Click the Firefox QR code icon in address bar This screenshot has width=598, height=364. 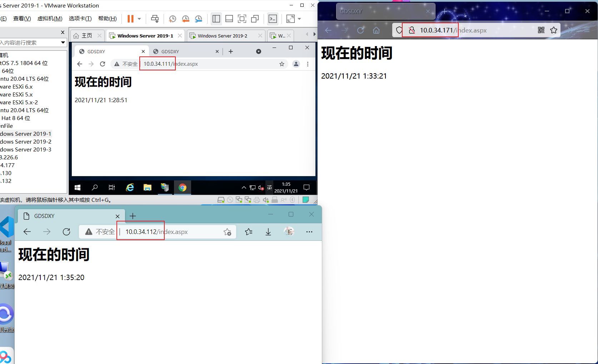(x=541, y=30)
